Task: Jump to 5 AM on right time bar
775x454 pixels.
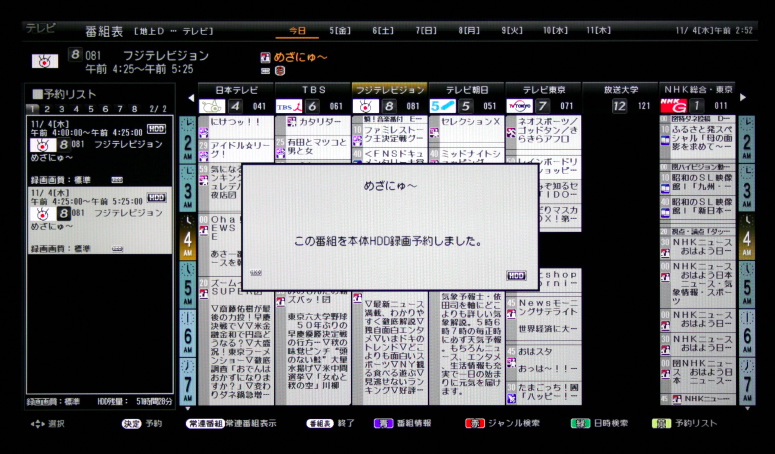Action: (x=746, y=285)
